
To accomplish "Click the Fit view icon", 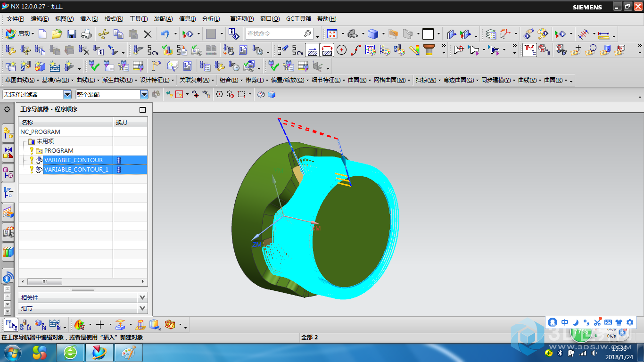I will coord(332,34).
